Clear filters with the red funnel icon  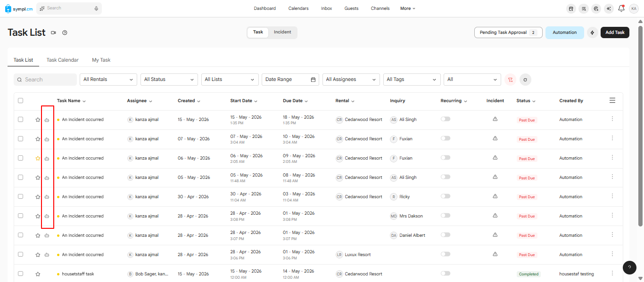coord(510,80)
